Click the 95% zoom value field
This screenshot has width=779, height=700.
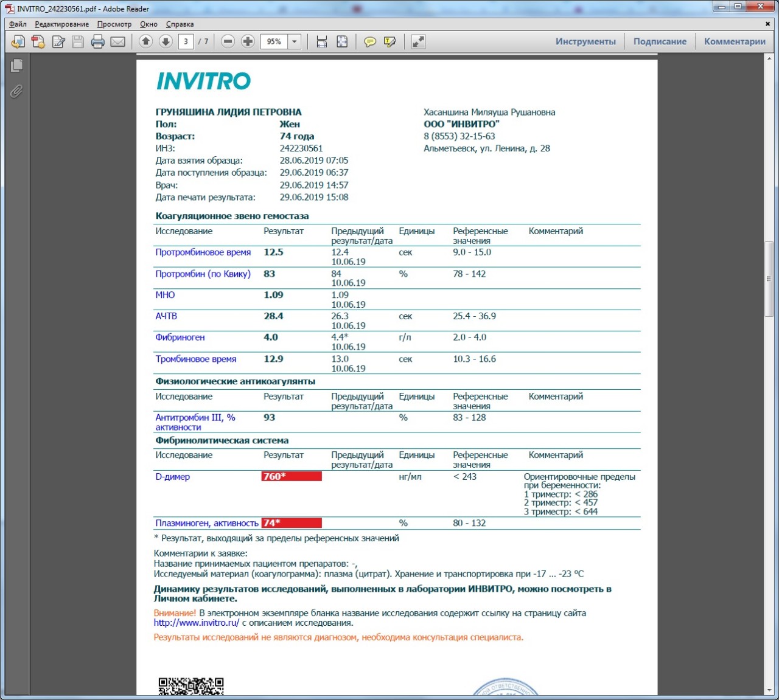274,41
